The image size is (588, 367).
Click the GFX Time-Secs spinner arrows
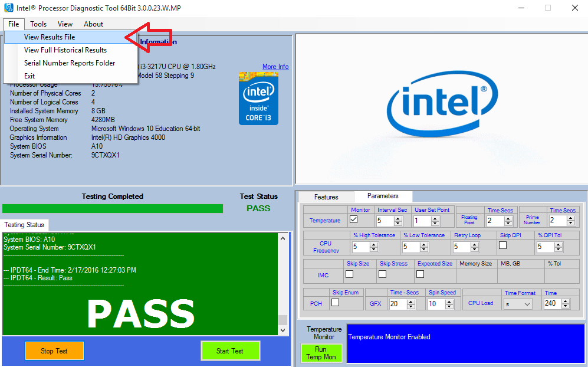411,304
